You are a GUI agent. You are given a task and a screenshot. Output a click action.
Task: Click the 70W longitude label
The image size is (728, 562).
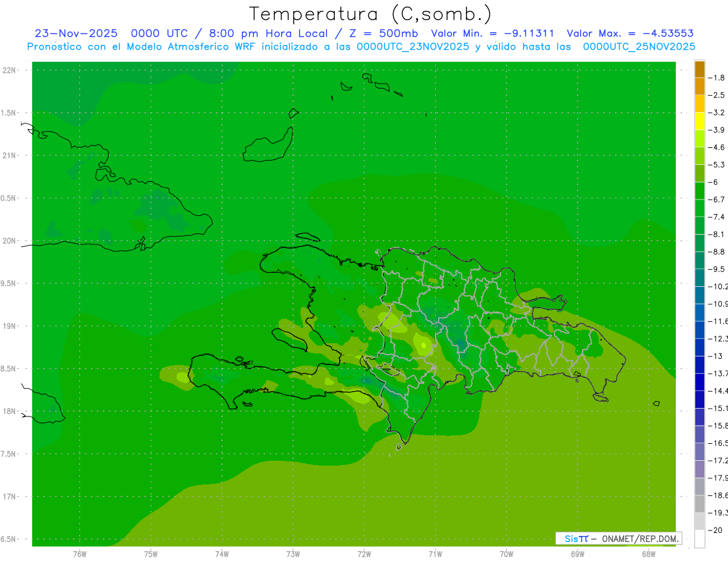pos(506,554)
